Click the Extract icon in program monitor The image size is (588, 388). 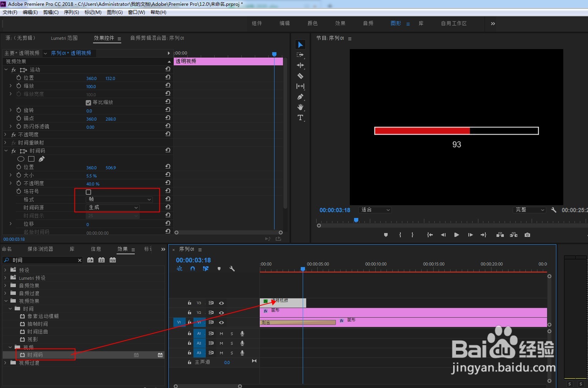(x=513, y=235)
